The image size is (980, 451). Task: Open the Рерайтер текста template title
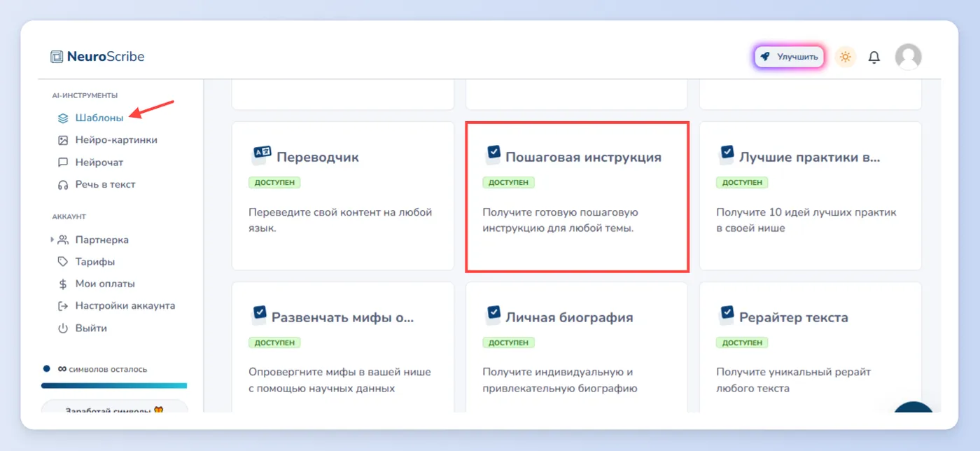click(x=794, y=317)
